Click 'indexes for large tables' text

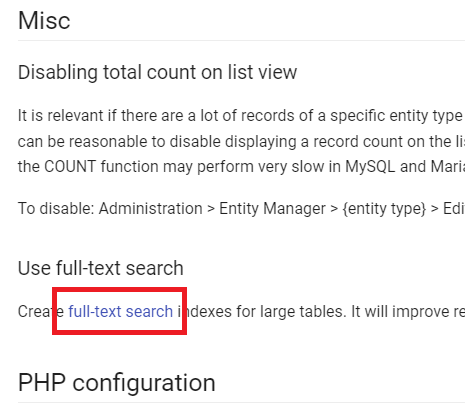pos(260,312)
